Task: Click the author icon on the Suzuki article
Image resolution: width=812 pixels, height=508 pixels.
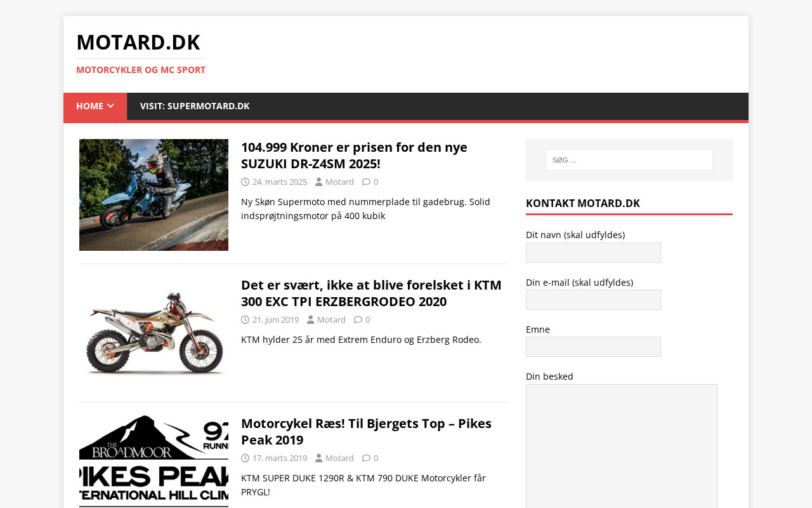Action: [318, 182]
